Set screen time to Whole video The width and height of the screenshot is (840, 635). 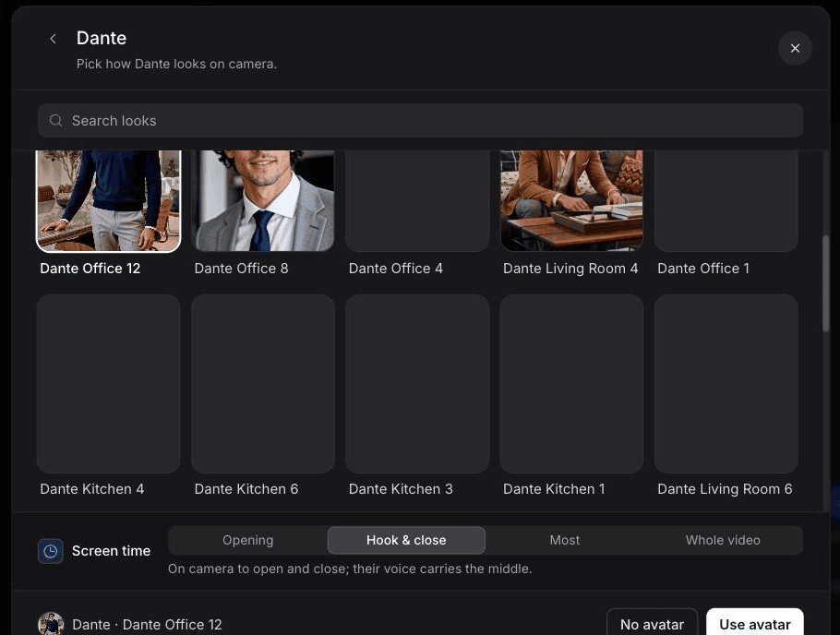coord(723,540)
